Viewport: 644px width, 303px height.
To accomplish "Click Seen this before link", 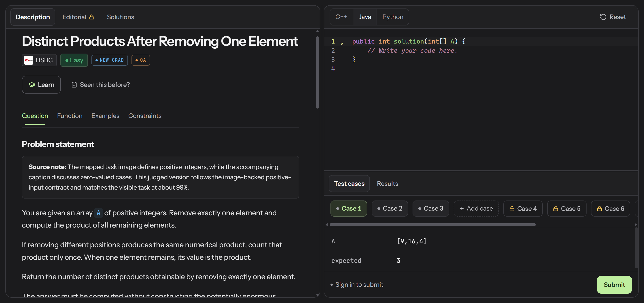I will [101, 85].
